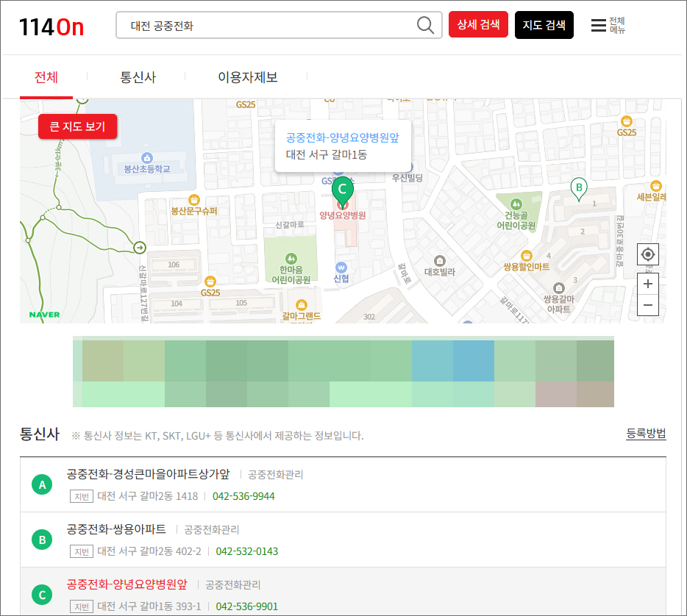This screenshot has height=616, width=687.
Task: Click the 큰 지도 보기 button
Action: (x=77, y=126)
